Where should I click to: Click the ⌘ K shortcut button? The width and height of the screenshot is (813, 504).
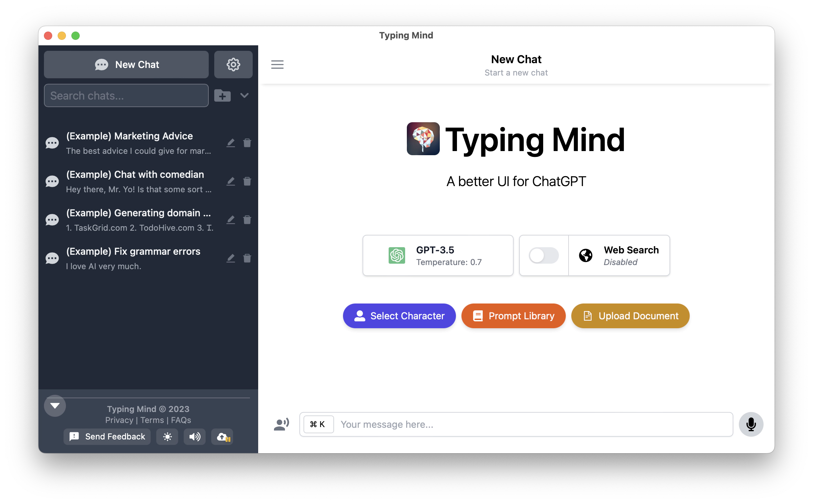pyautogui.click(x=318, y=424)
